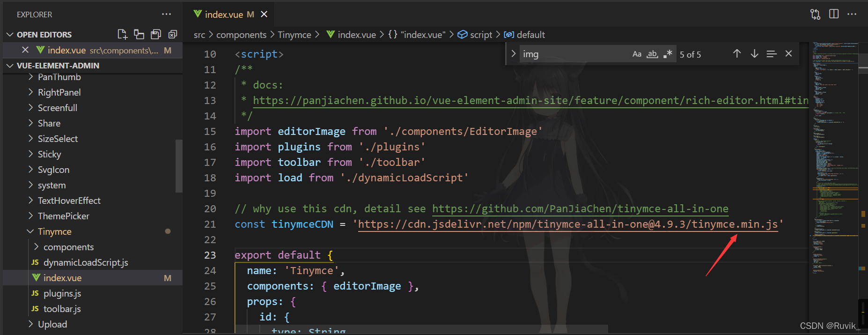Expand the SizeSelect folder

click(31, 139)
